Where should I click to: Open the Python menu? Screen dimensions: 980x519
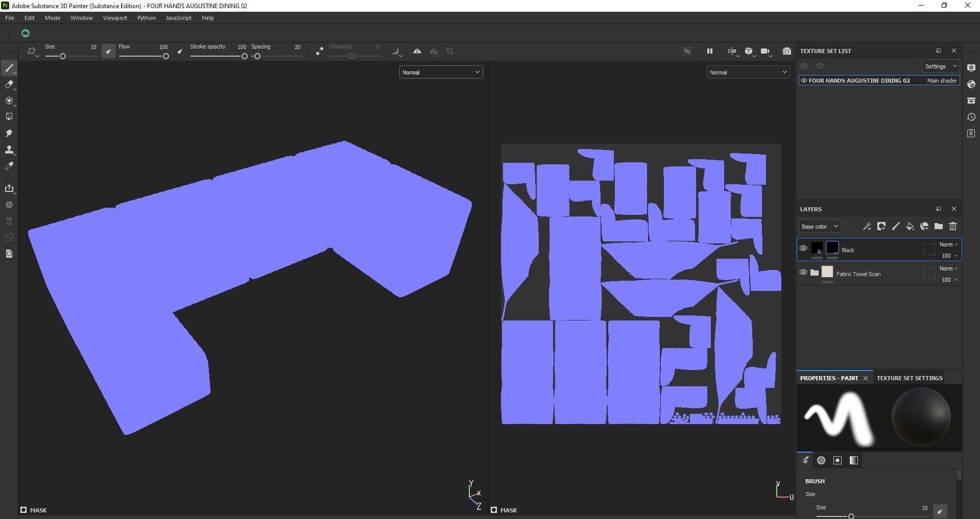pos(147,18)
